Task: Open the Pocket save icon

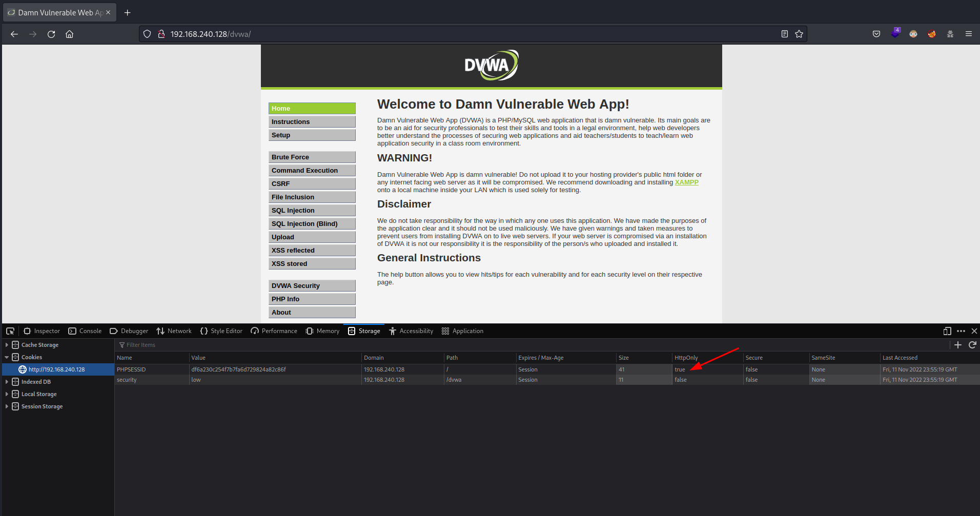Action: coord(876,34)
